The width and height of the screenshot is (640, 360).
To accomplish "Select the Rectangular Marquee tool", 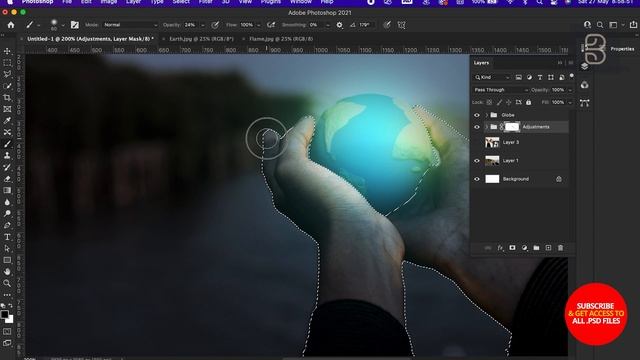I will (x=7, y=63).
